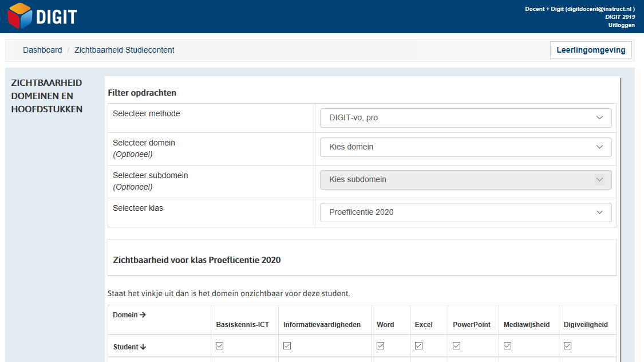
Task: Click the DIGIT 2019 label in header
Action: (620, 17)
